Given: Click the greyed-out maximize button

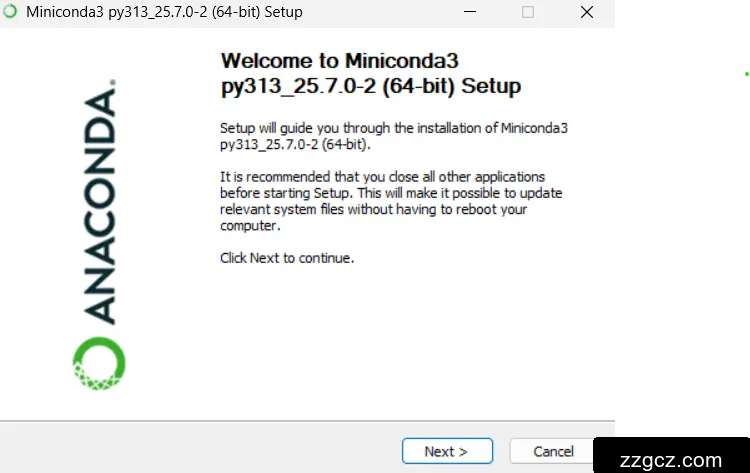Looking at the screenshot, I should [528, 12].
